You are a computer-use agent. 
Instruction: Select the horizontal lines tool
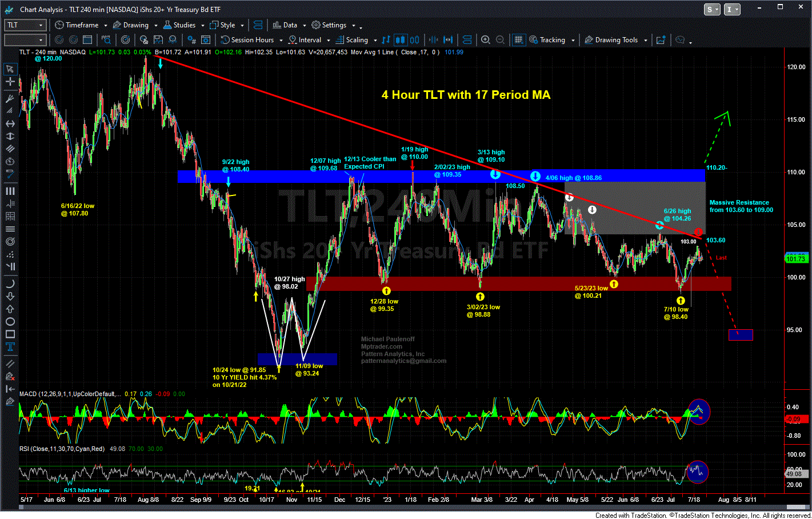point(10,228)
